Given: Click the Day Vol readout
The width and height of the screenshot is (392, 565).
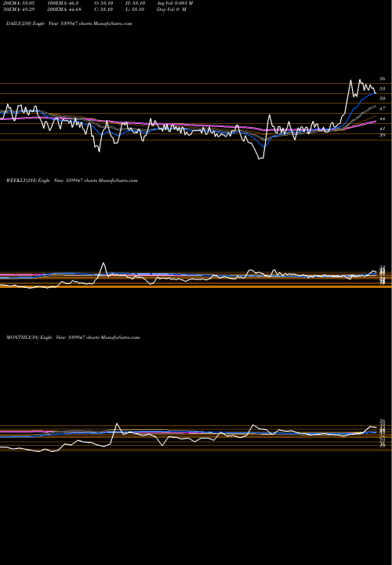Looking at the screenshot, I should 172,9.
